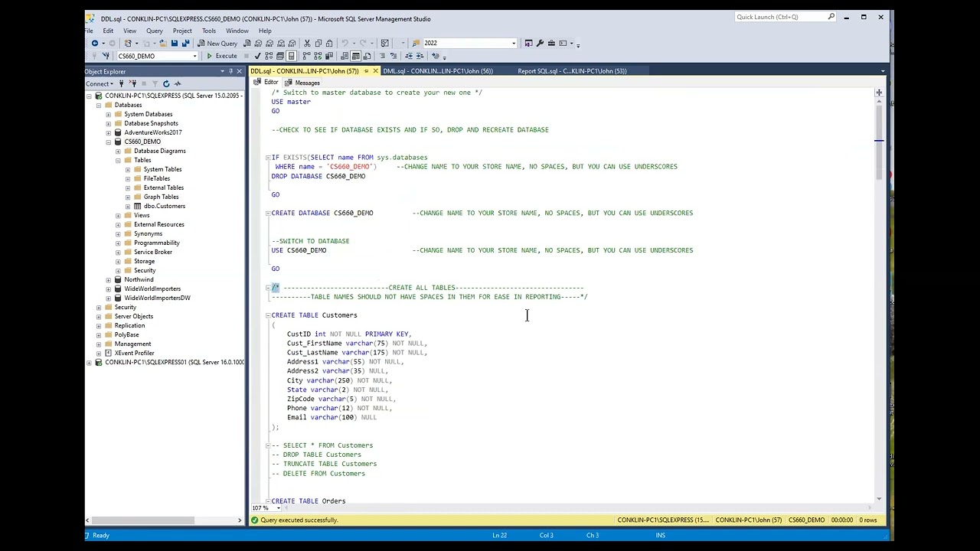Click the Parse checkmark icon
The width and height of the screenshot is (980, 551).
257,56
